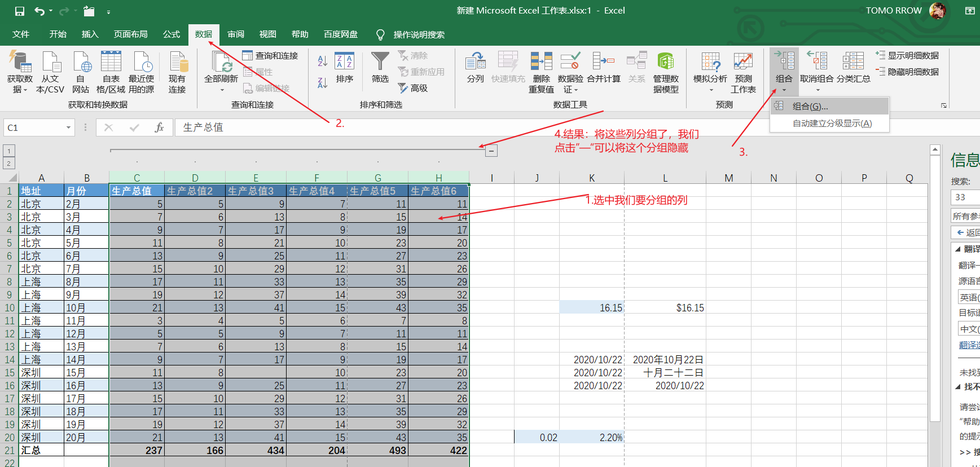This screenshot has width=980, height=467.
Task: Choose 组合(G)... from the dropdown
Action: coord(829,106)
